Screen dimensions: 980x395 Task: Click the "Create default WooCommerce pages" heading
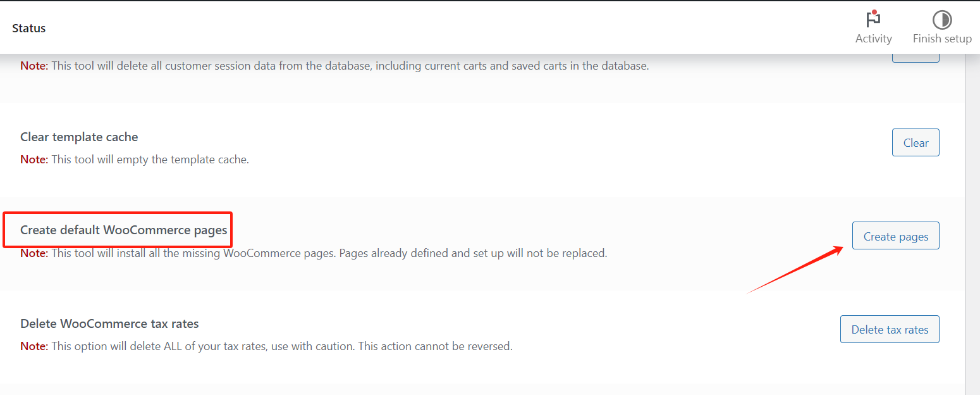[x=124, y=230]
